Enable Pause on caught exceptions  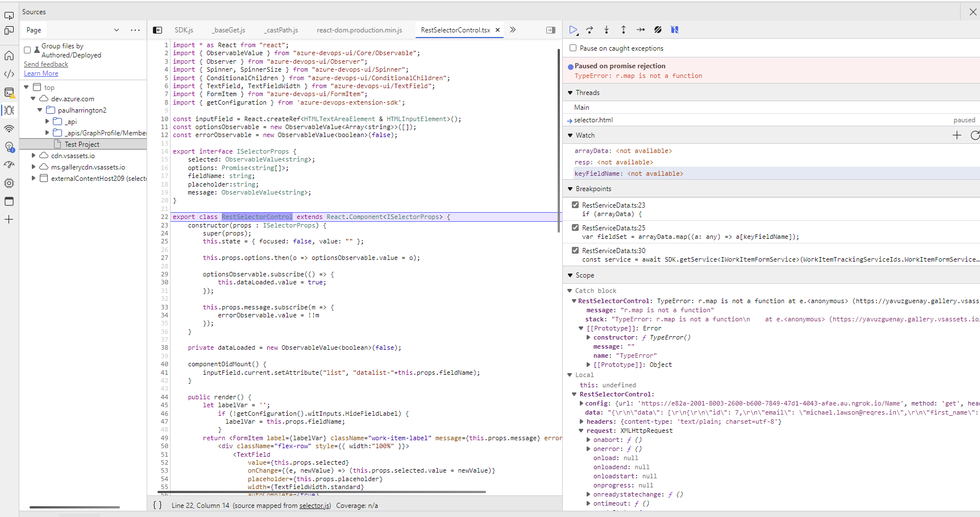(x=573, y=48)
